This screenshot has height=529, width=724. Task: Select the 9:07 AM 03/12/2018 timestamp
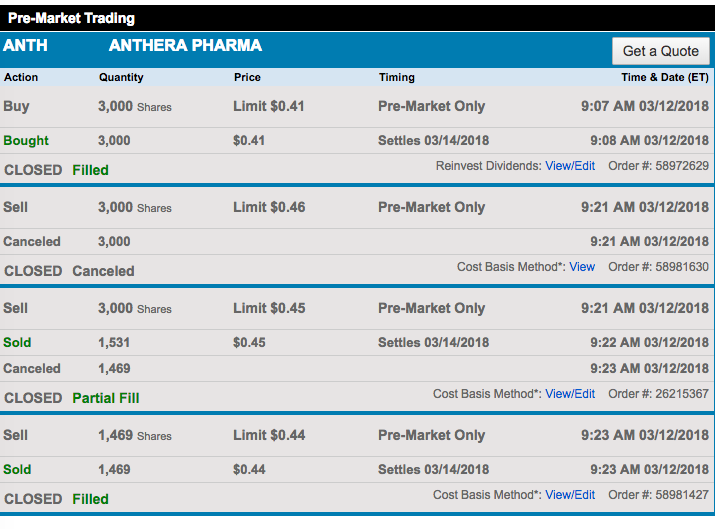645,106
